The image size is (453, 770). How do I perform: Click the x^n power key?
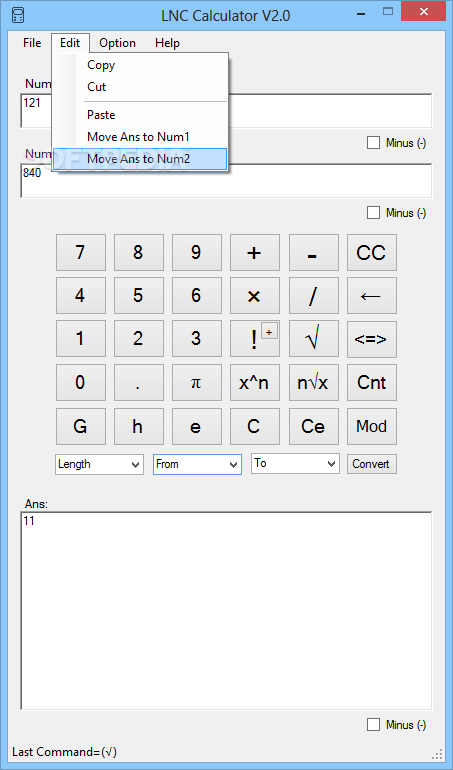point(255,383)
